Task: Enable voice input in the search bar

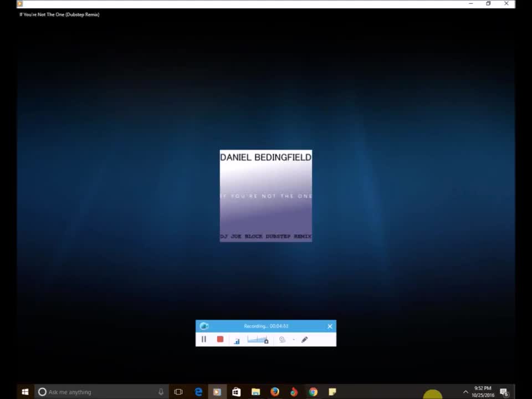Action: (161, 392)
